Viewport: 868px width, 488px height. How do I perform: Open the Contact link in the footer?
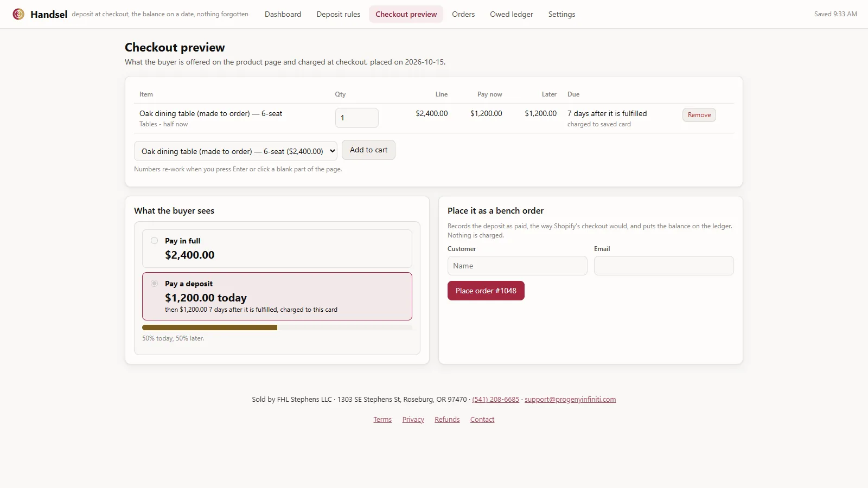pyautogui.click(x=482, y=420)
